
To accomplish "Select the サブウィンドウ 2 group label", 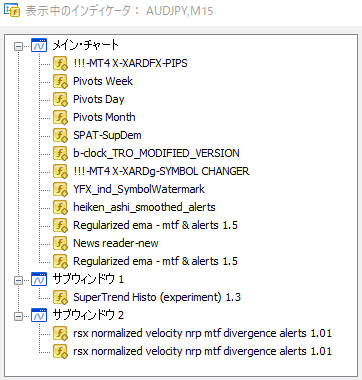I will tap(88, 315).
